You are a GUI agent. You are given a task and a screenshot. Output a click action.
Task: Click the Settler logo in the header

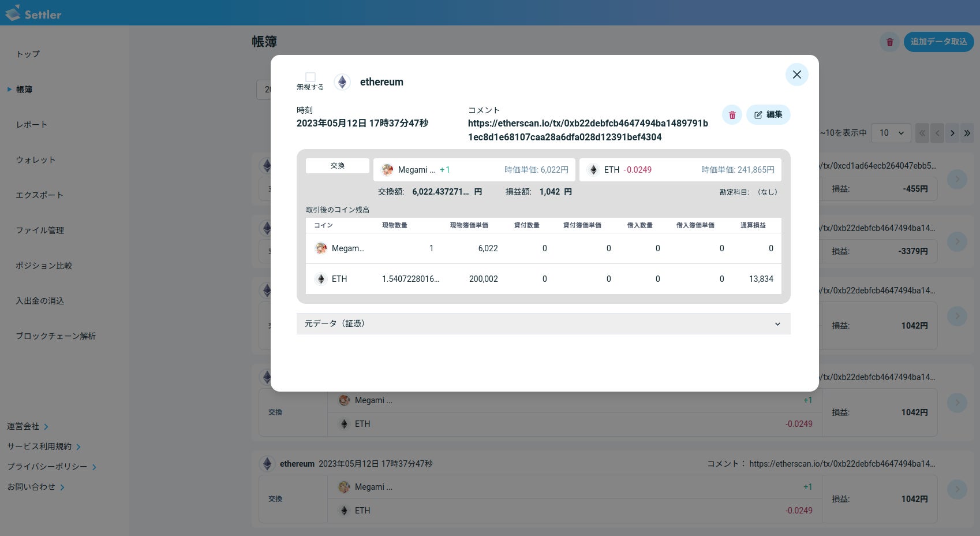coord(33,13)
